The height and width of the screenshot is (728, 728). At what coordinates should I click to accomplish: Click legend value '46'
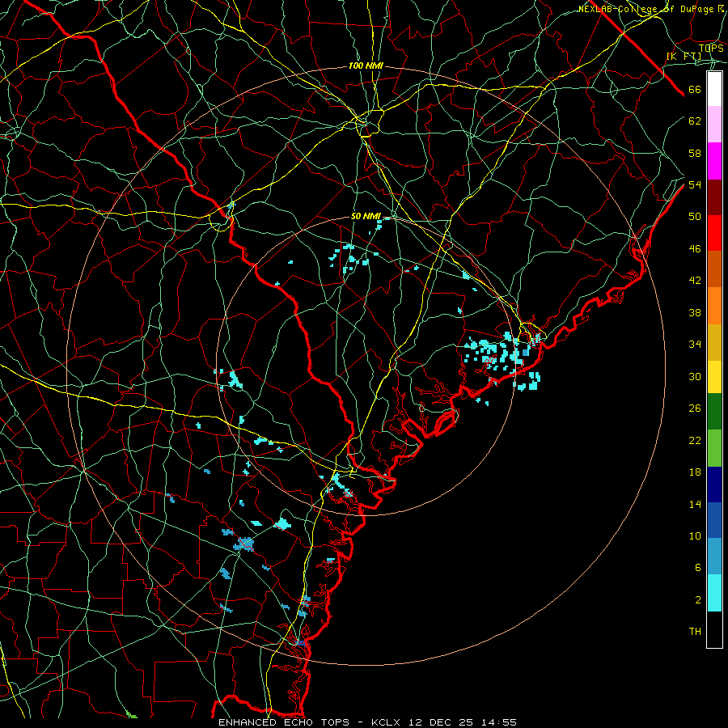pyautogui.click(x=695, y=249)
